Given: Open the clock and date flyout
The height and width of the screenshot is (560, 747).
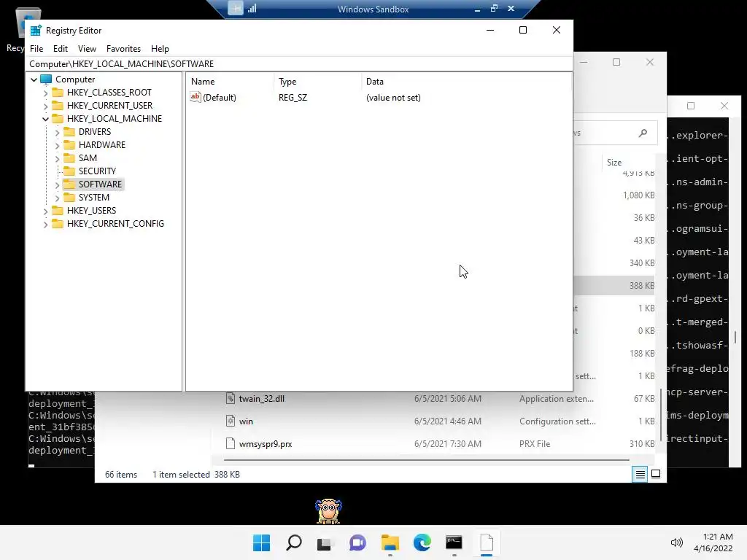Looking at the screenshot, I should (713, 542).
